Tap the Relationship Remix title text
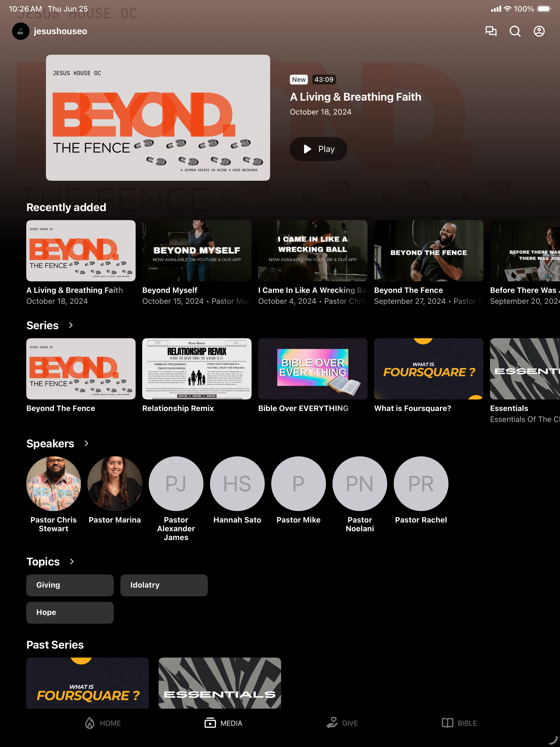560x747 pixels. 178,408
